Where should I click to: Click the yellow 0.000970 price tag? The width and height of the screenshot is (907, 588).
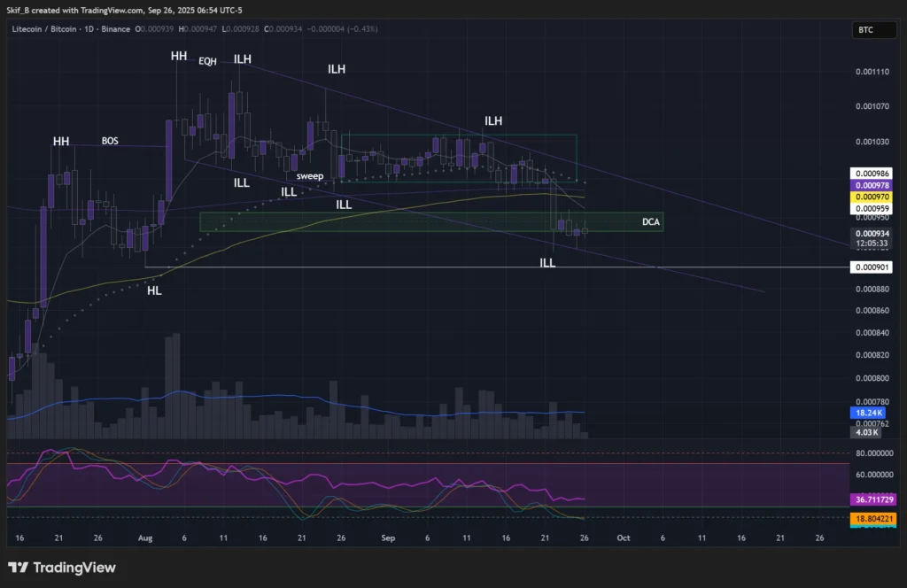pyautogui.click(x=872, y=197)
